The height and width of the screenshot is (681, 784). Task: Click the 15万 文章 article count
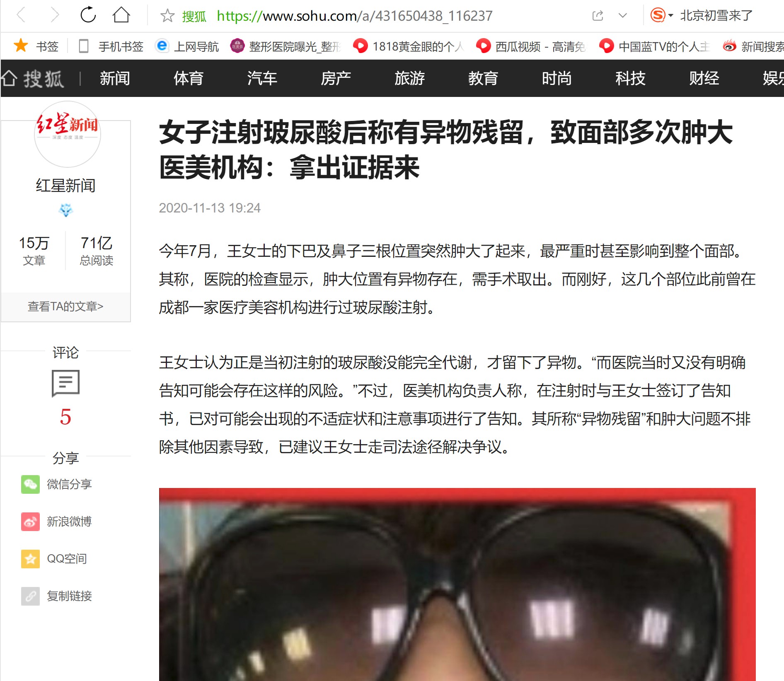(34, 251)
